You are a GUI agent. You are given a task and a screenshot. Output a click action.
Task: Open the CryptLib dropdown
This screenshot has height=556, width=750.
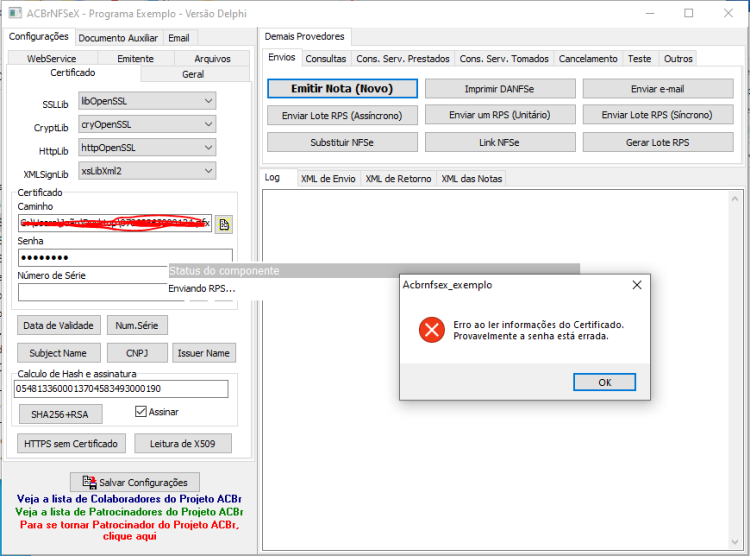147,124
